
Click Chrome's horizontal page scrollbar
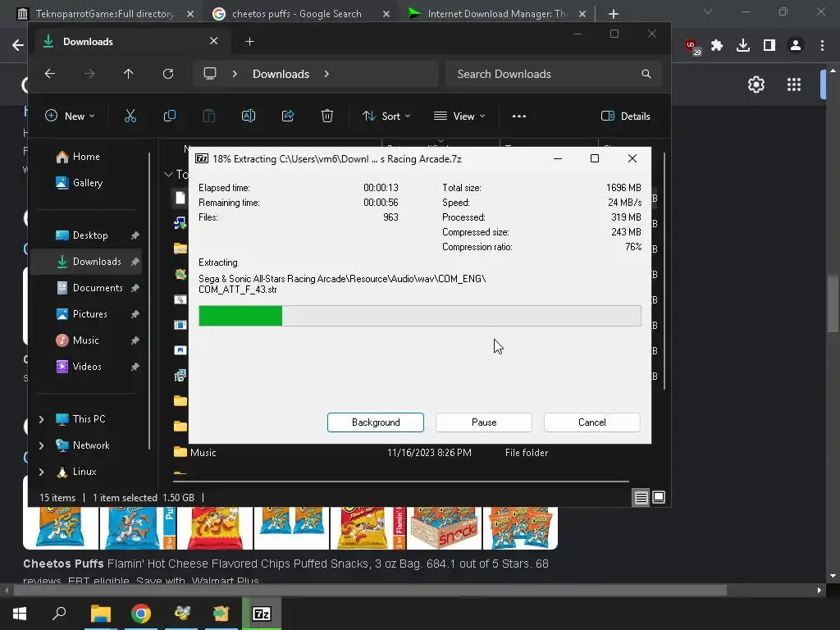pos(370,591)
